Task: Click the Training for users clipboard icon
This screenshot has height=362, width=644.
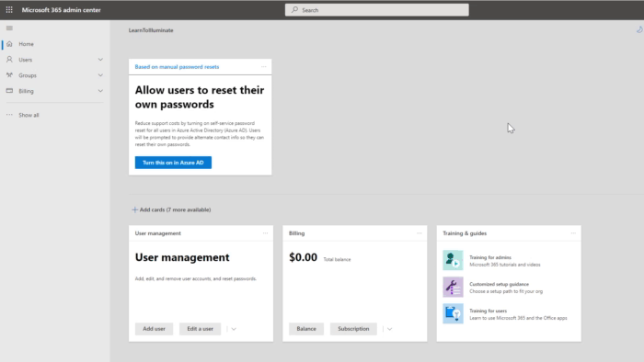Action: click(453, 313)
